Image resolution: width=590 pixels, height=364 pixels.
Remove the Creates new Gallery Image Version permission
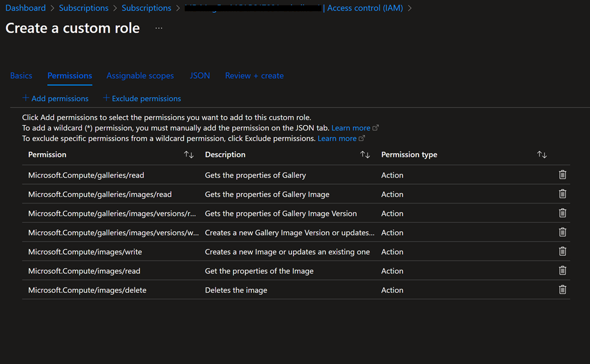coord(562,232)
